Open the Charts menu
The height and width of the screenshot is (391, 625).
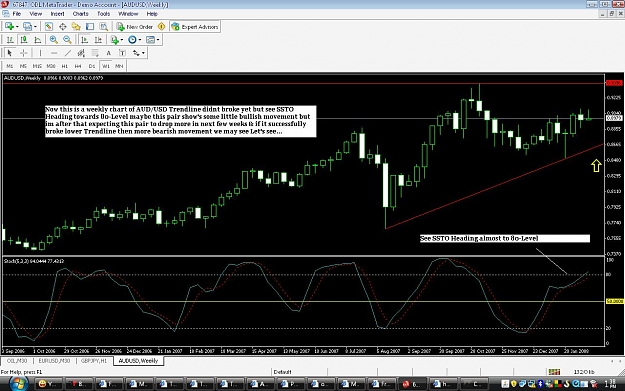click(81, 14)
